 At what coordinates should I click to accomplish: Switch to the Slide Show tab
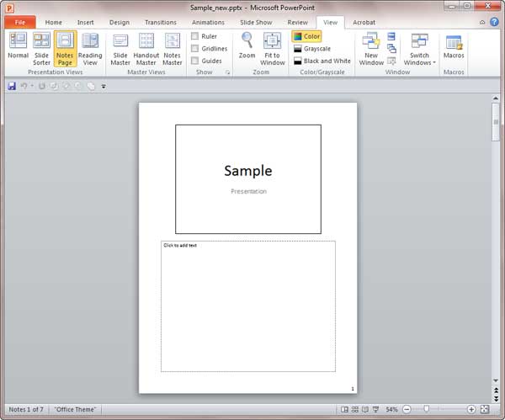click(256, 22)
